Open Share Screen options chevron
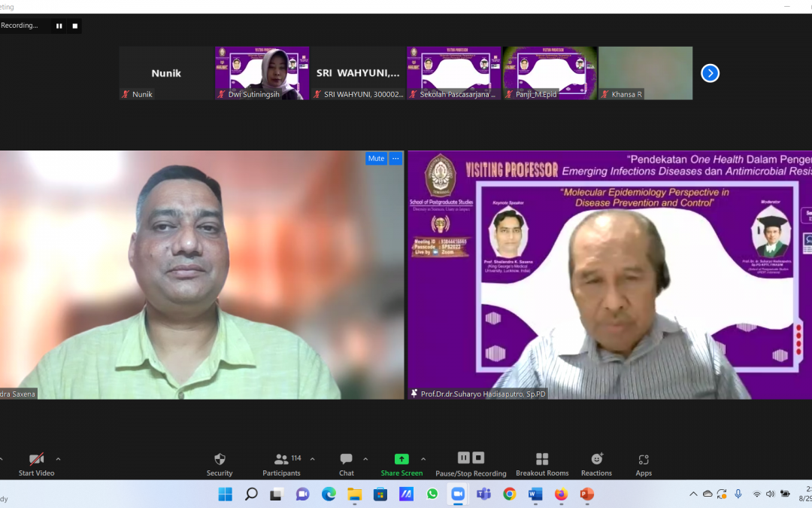 click(423, 458)
